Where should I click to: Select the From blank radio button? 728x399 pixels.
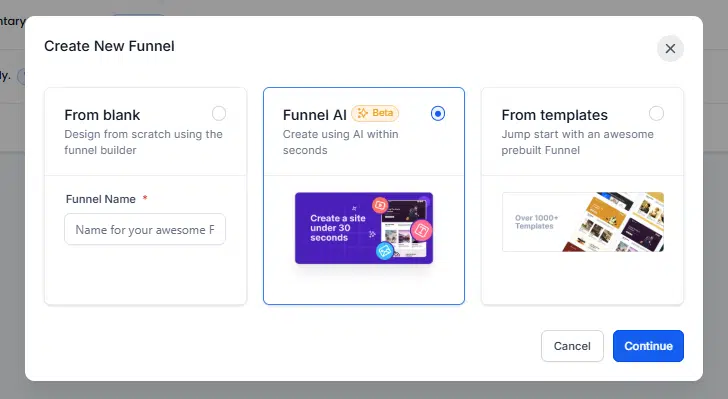tap(219, 113)
